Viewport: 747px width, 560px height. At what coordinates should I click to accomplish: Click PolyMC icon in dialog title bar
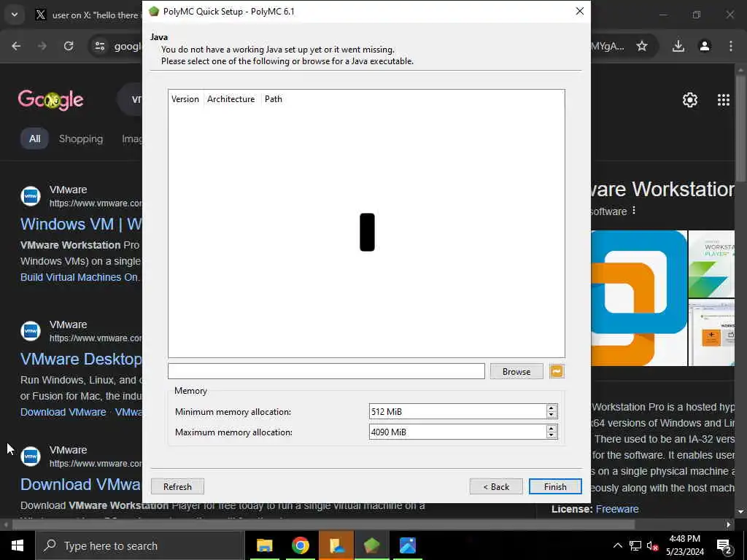coord(153,12)
